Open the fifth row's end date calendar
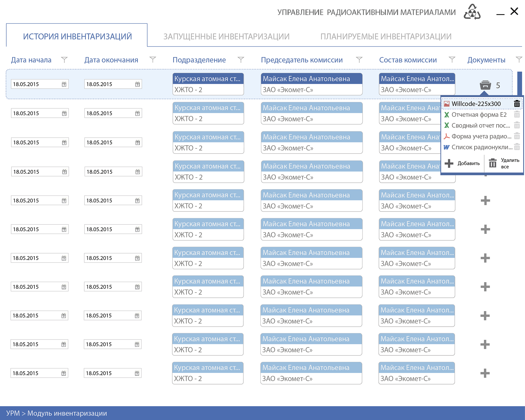The image size is (525, 420). coord(137,201)
